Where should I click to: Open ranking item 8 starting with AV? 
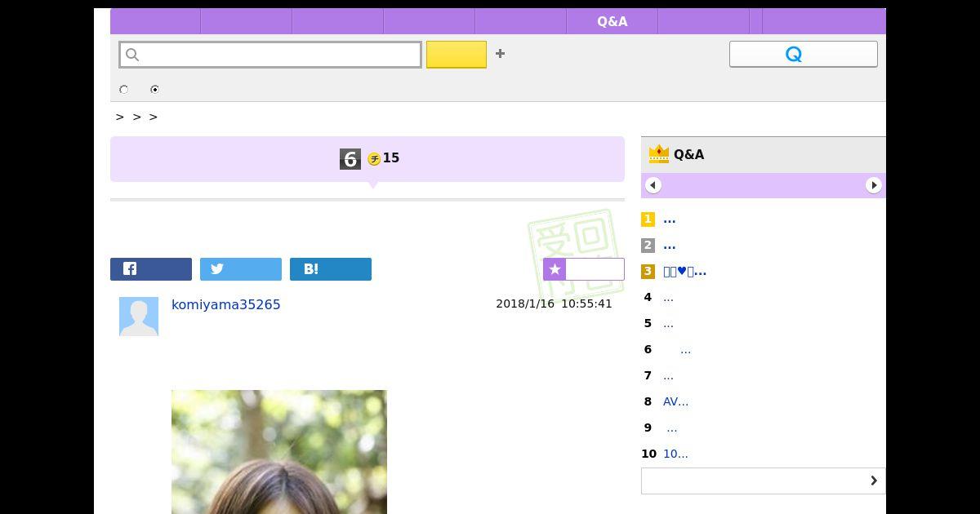(676, 401)
